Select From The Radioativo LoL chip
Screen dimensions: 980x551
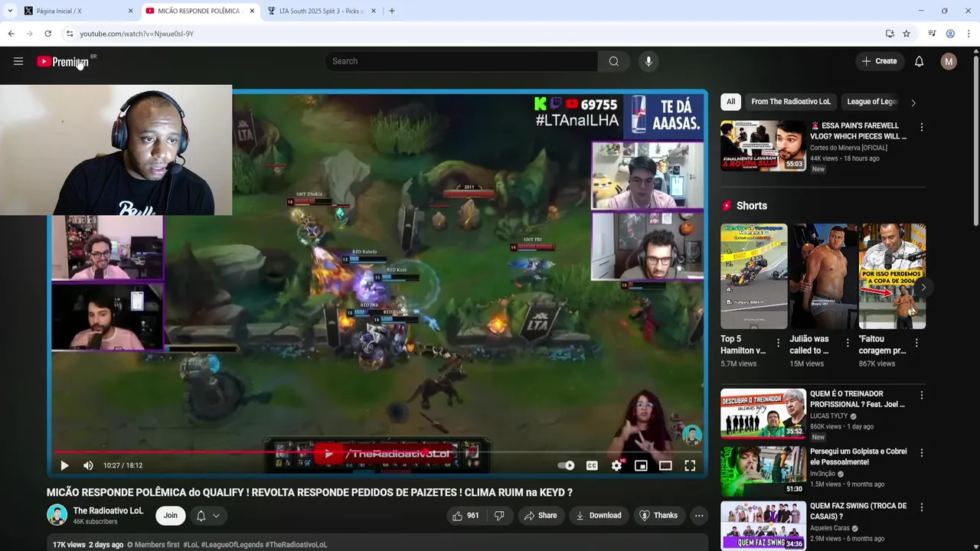pyautogui.click(x=791, y=102)
